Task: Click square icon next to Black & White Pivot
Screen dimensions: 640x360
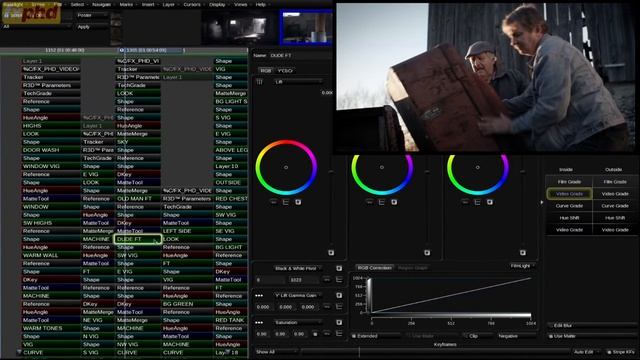Action: pyautogui.click(x=339, y=268)
